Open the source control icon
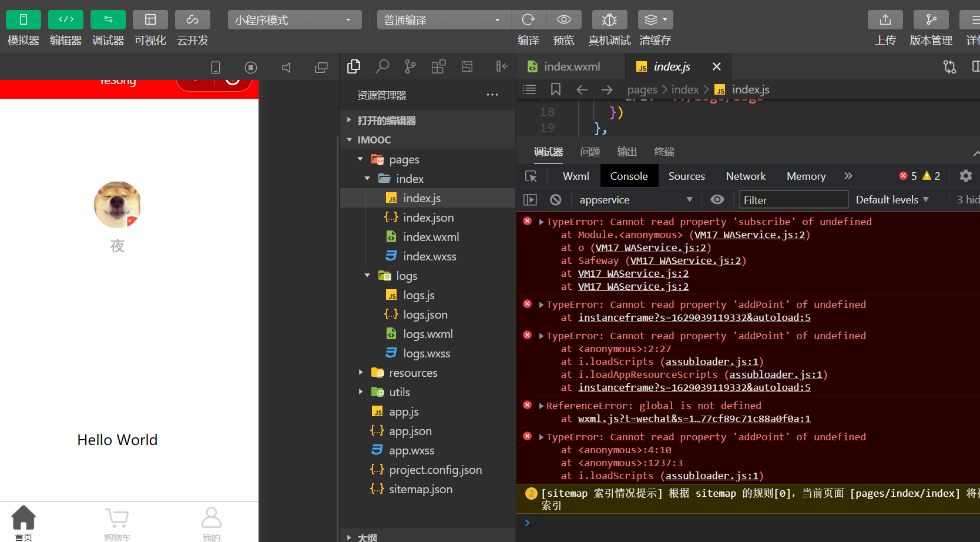Viewport: 980px width, 542px height. 410,66
